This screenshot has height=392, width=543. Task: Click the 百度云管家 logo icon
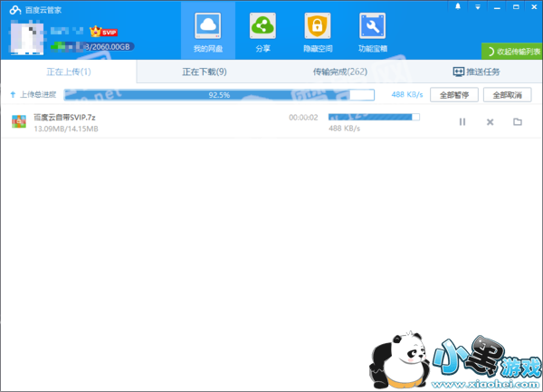15,10
